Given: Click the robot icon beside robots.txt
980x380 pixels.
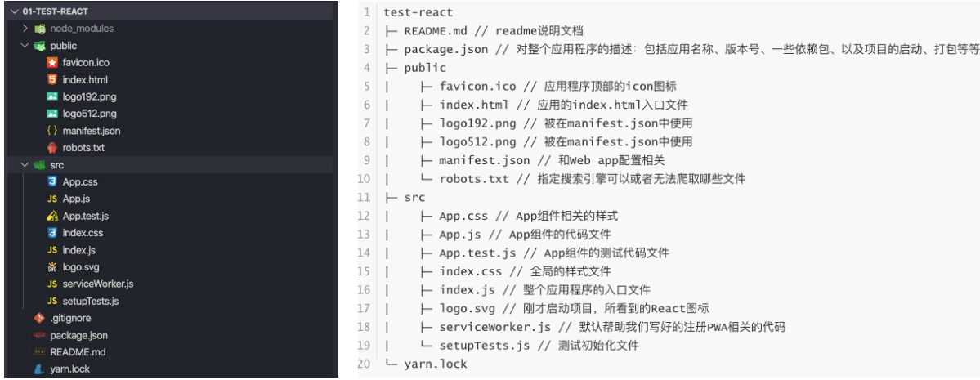Looking at the screenshot, I should (x=52, y=148).
